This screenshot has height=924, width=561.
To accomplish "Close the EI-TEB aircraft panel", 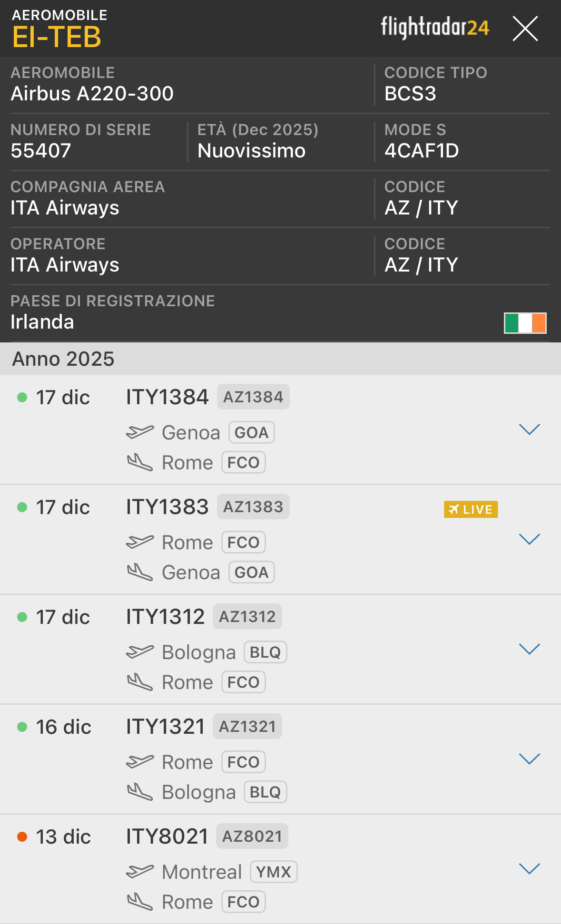I will click(x=525, y=29).
